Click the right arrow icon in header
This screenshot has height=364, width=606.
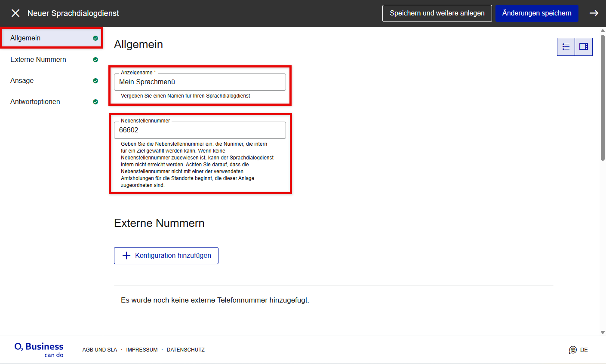[x=594, y=13]
